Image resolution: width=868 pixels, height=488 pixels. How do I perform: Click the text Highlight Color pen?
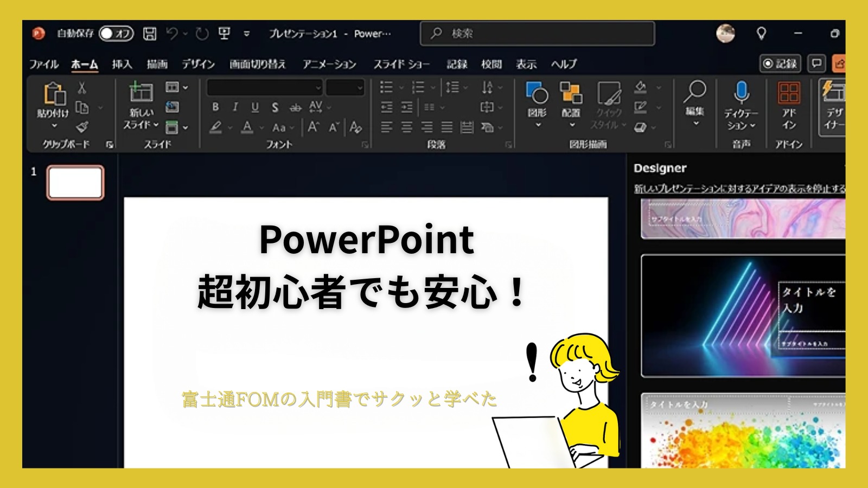(x=216, y=127)
